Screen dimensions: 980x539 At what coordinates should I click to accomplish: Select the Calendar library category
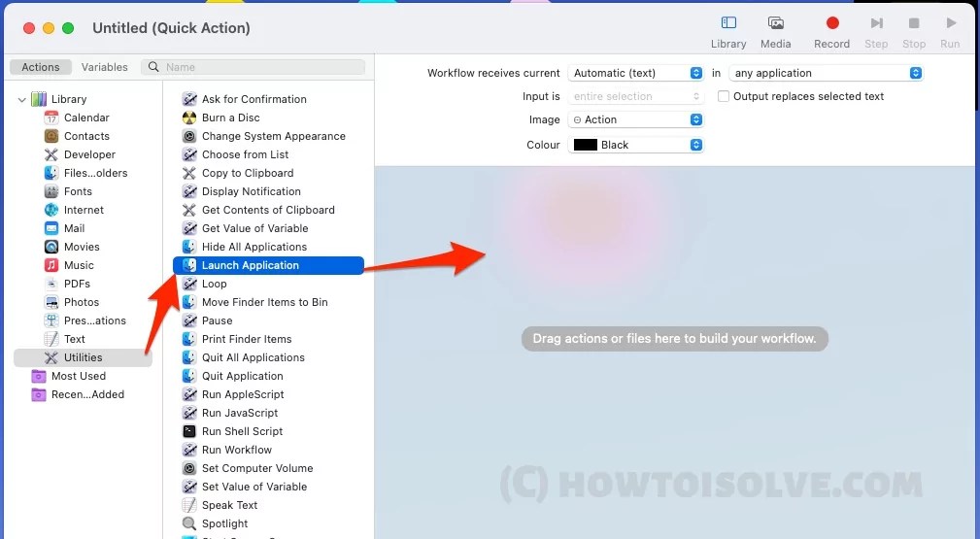(x=86, y=118)
